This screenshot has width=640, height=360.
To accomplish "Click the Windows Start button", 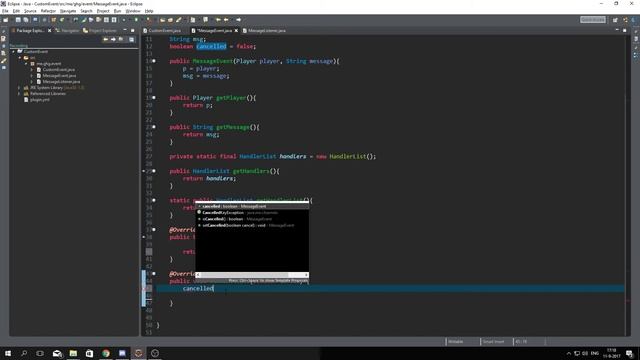I will [x=8, y=353].
